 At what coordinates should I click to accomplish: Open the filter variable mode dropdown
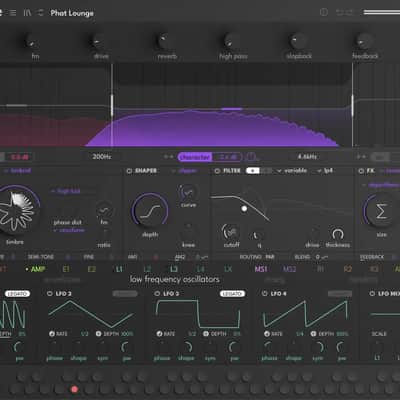point(292,171)
